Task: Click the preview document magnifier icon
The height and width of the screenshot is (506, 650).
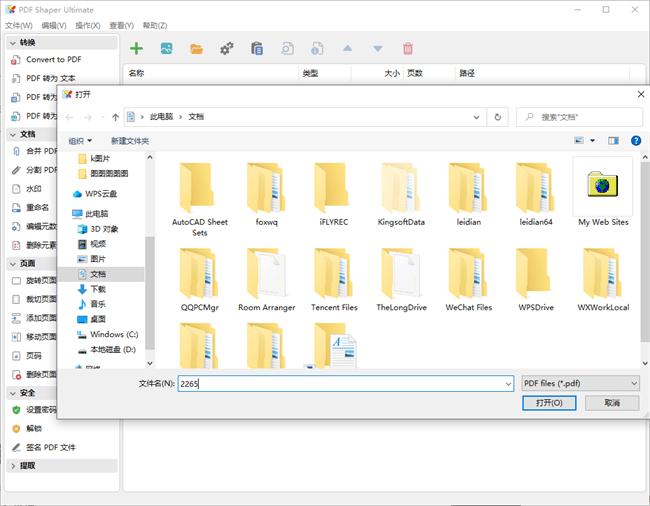Action: 287,49
